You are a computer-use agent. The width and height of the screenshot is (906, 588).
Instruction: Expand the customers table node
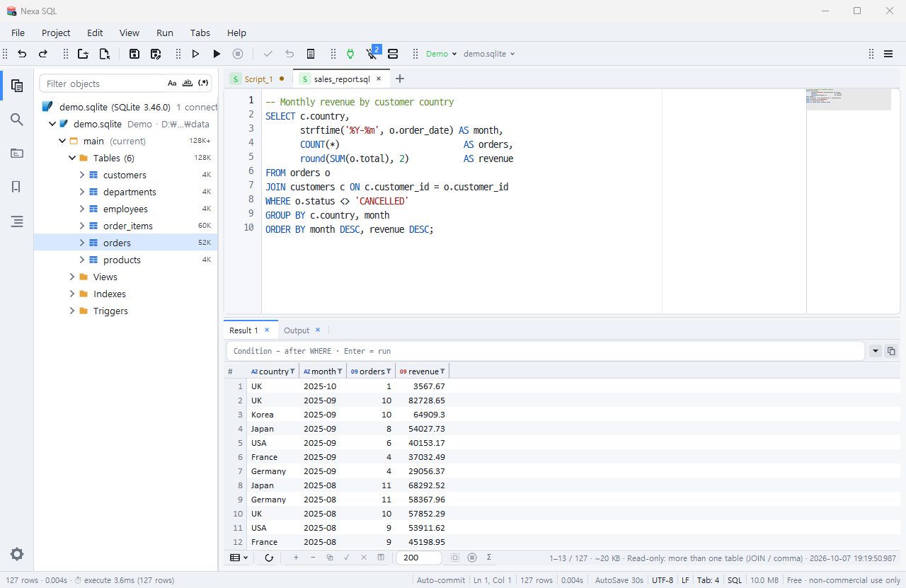(82, 175)
